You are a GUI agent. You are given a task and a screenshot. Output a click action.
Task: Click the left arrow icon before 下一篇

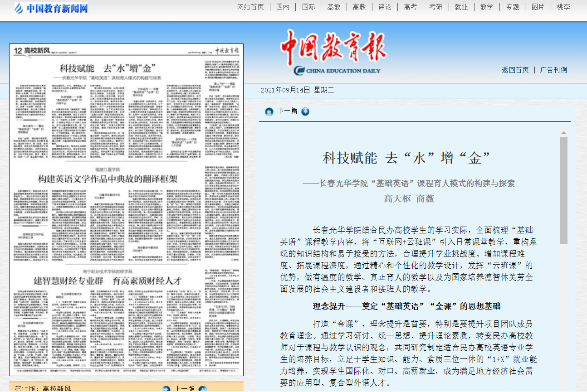(269, 111)
